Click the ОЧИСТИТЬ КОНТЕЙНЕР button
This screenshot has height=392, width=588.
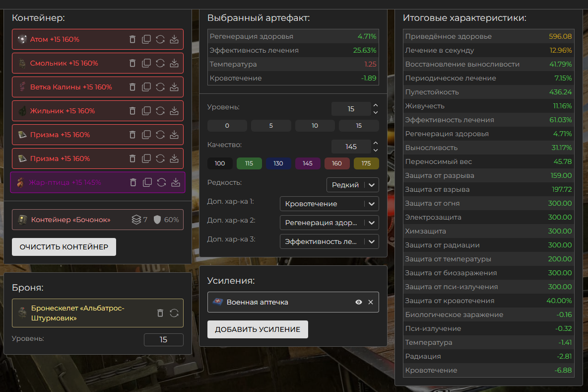[x=64, y=247]
